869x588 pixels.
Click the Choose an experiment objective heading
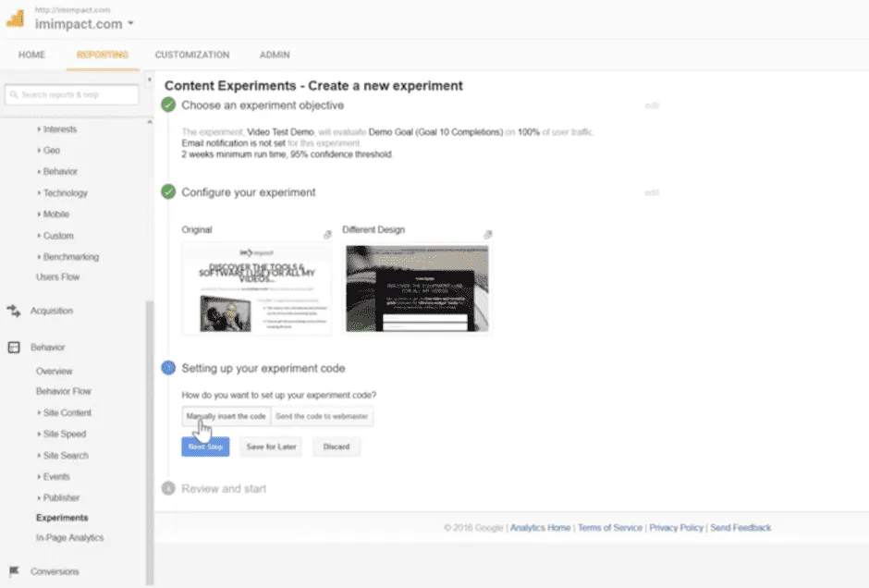coord(263,105)
